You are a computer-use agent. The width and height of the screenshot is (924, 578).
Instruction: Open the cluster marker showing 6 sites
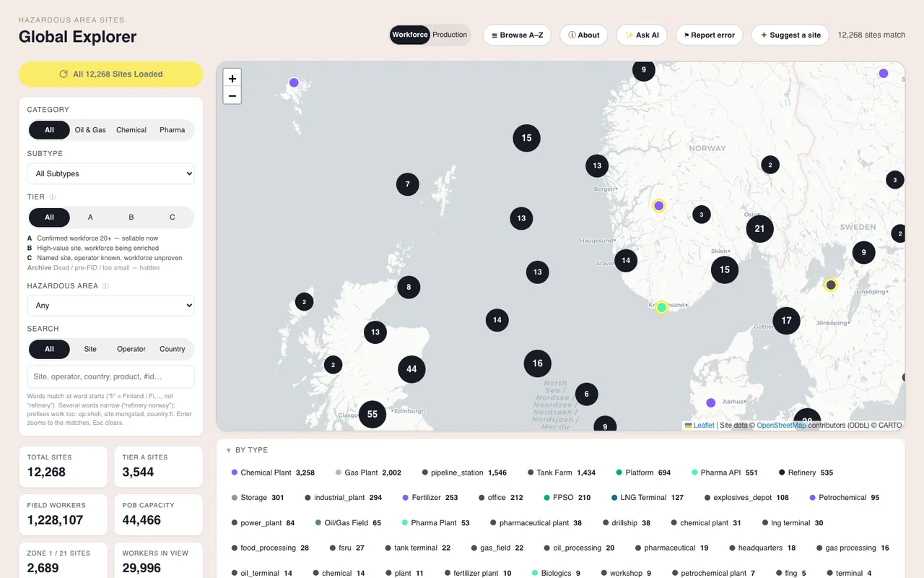[587, 394]
